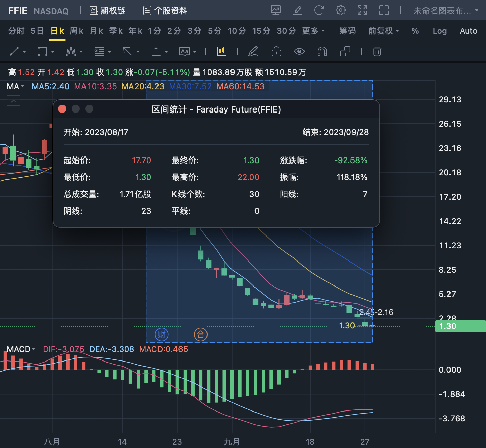486x448 pixels.
Task: Expand the text tool dropdown arrow
Action: [195, 52]
